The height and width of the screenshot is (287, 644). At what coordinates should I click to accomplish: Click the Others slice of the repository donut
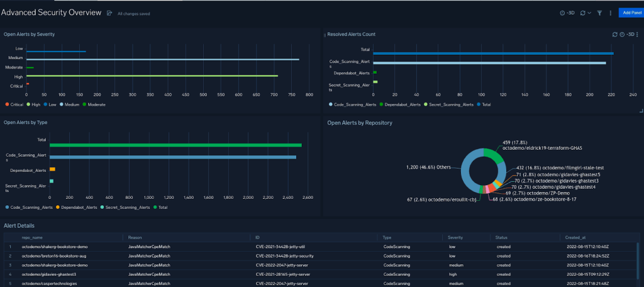tap(466, 169)
